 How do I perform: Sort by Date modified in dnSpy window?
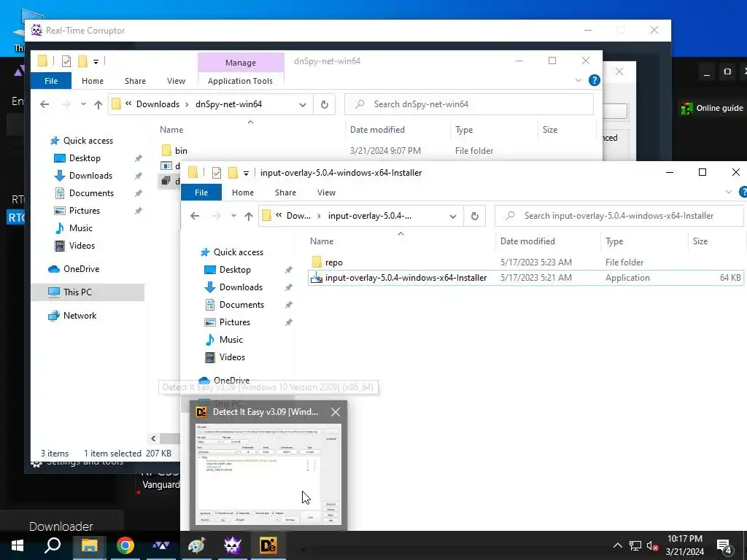click(377, 130)
